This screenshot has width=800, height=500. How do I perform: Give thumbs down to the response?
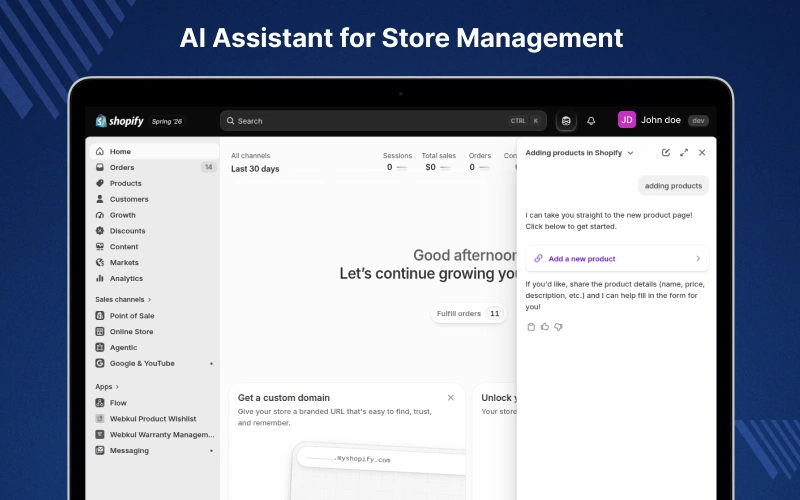(x=558, y=327)
